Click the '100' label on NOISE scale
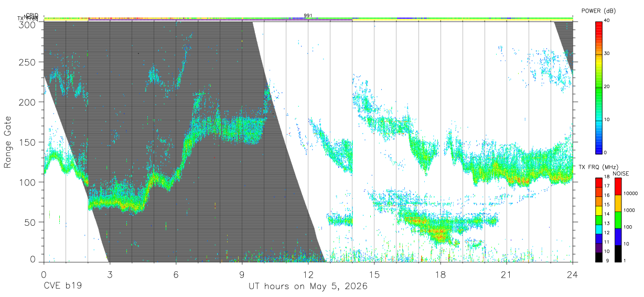The height and width of the screenshot is (297, 644). tap(628, 227)
